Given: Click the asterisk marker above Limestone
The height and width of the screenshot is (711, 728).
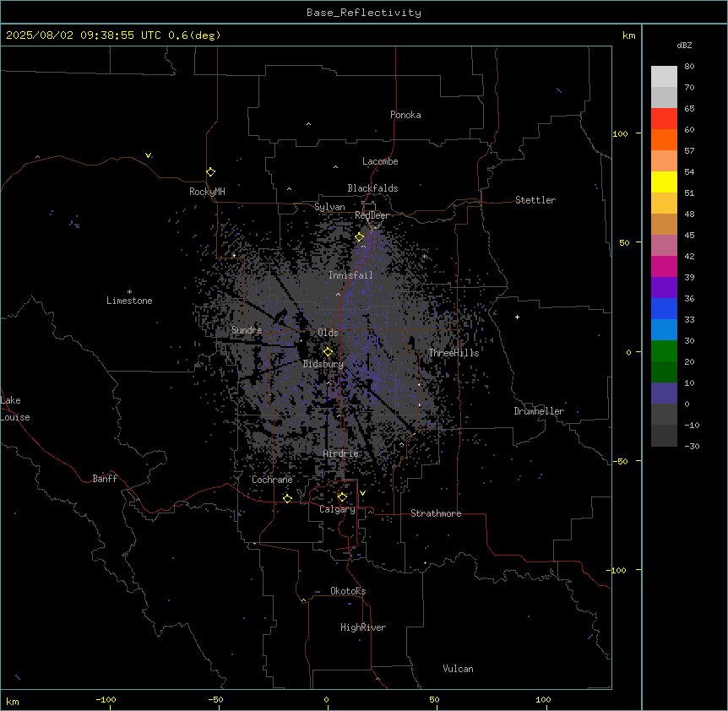Looking at the screenshot, I should click(129, 292).
